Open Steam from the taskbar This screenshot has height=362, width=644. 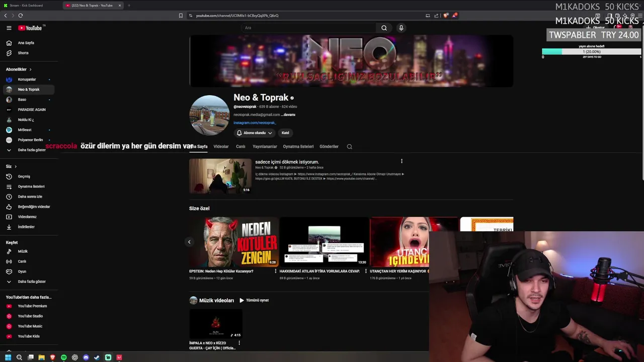click(97, 357)
